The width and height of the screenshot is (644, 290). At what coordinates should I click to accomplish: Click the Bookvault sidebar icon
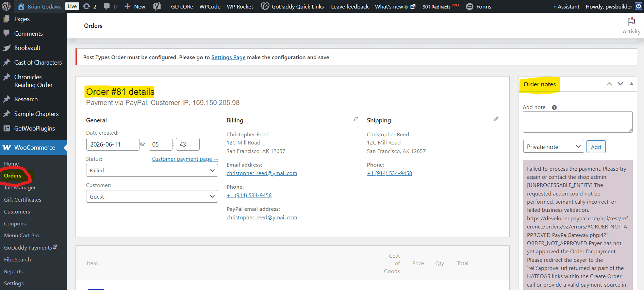click(x=6, y=48)
